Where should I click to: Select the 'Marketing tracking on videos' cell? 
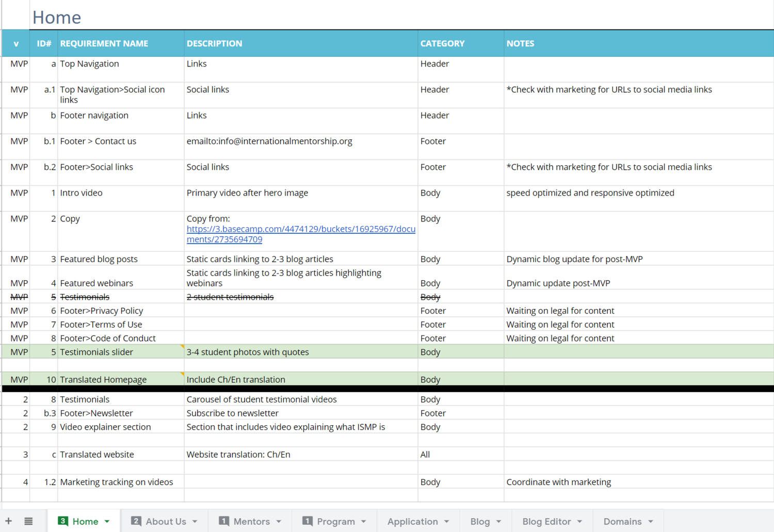tap(121, 481)
